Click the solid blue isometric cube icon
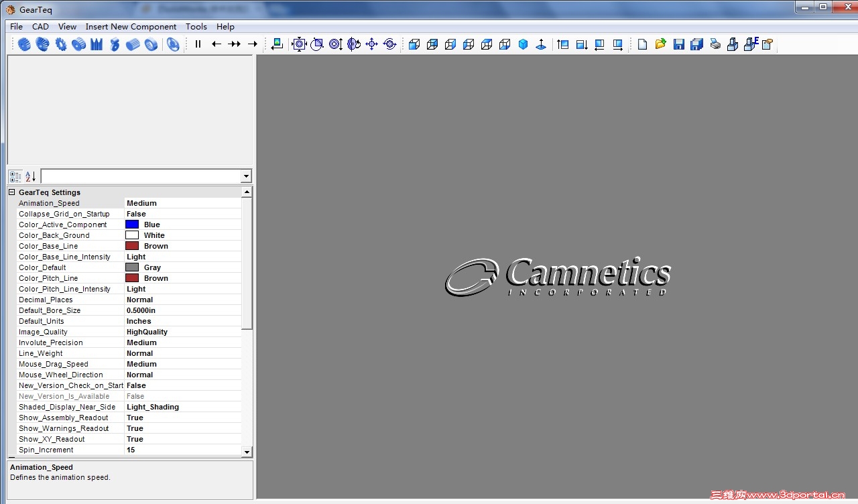This screenshot has height=504, width=858. coord(523,44)
